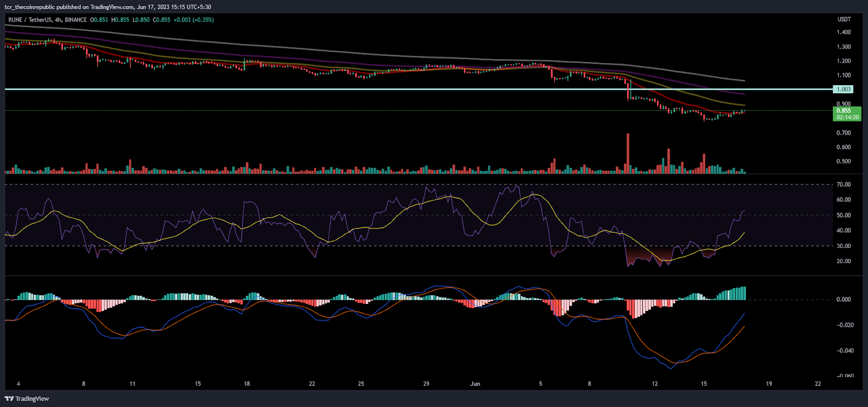
Task: Click the date label 19 on time axis
Action: (x=769, y=384)
